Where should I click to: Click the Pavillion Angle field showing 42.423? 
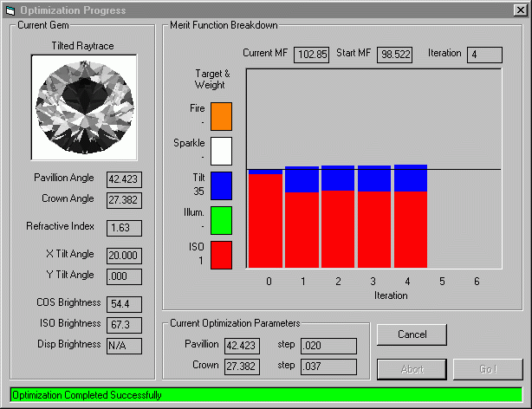(x=124, y=179)
